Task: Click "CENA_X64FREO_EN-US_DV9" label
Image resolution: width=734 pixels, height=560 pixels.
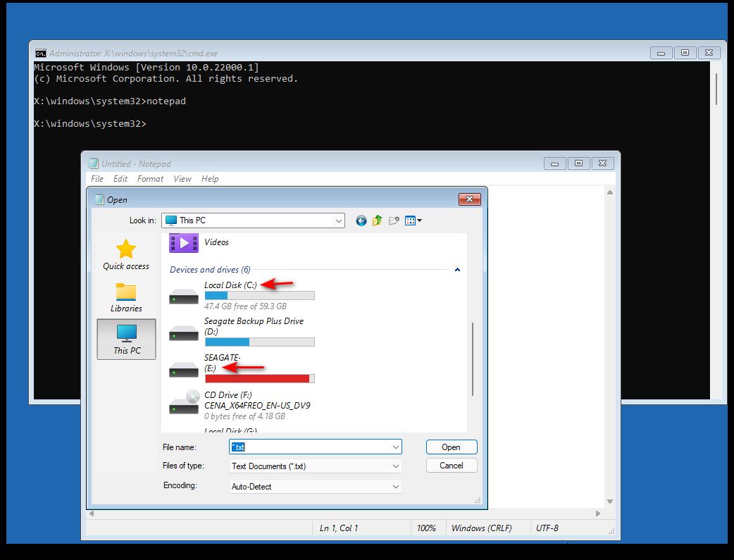Action: pos(257,406)
